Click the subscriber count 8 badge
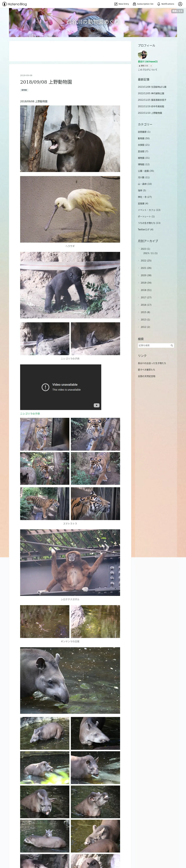This screenshot has width=186, height=868. [151, 66]
